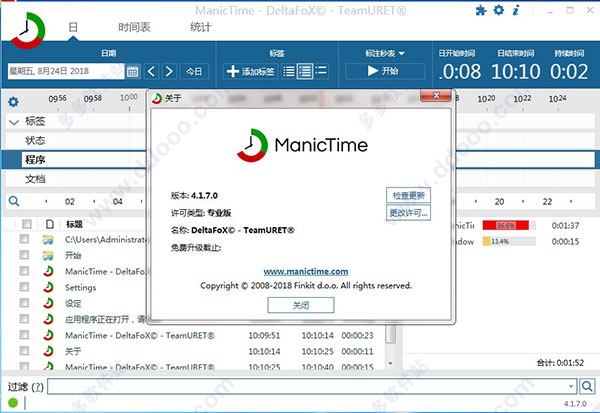Switch to the 统计 tab
The width and height of the screenshot is (600, 413).
[x=200, y=27]
